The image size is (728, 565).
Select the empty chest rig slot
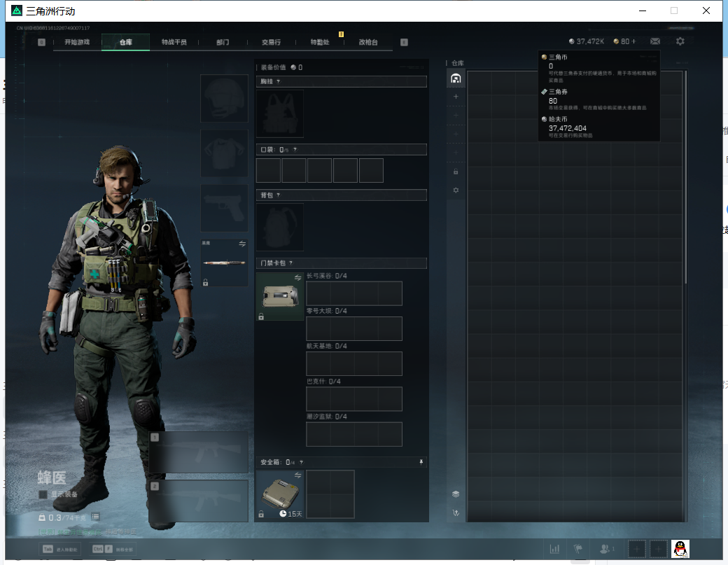(x=280, y=113)
